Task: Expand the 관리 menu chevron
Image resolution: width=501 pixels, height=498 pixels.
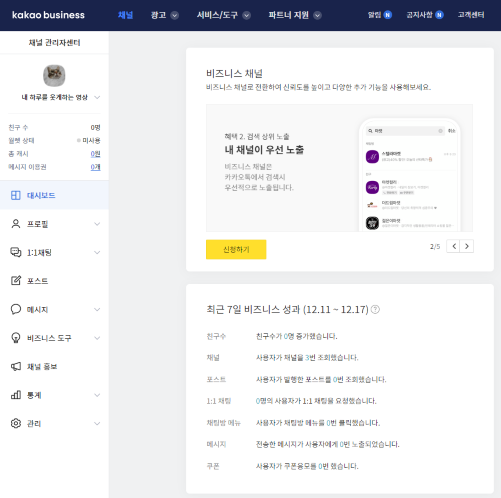Action: click(97, 424)
